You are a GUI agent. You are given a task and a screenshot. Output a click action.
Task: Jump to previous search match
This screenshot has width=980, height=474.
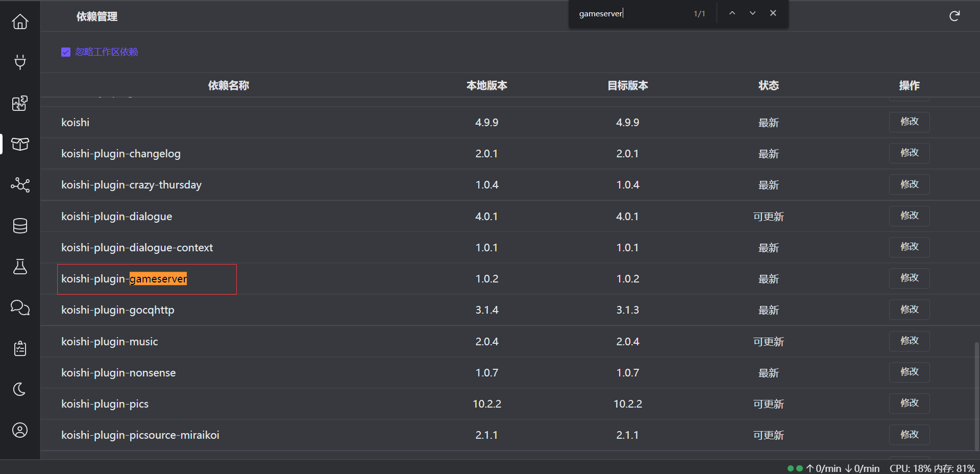(x=732, y=13)
